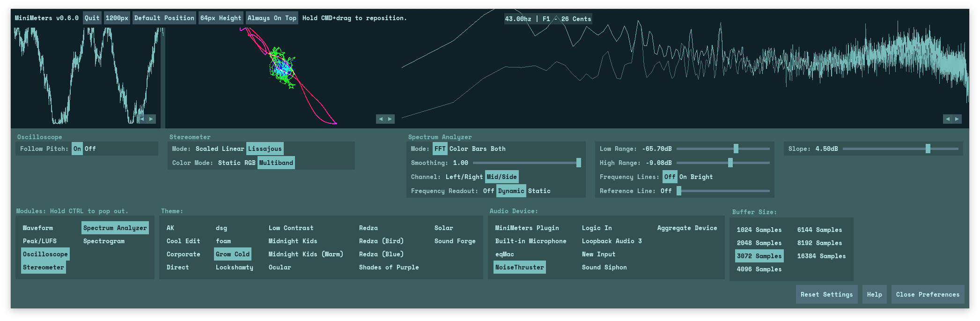
Task: Set stereometer Mode to Linear
Action: (233, 149)
